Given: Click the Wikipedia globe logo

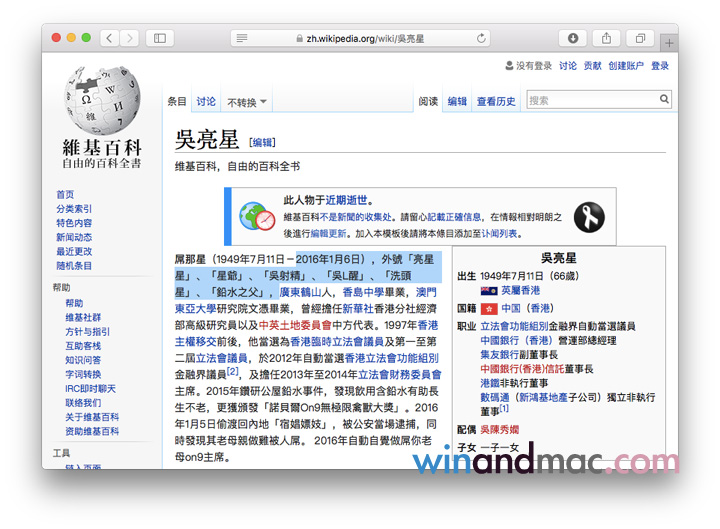Looking at the screenshot, I should click(x=101, y=98).
